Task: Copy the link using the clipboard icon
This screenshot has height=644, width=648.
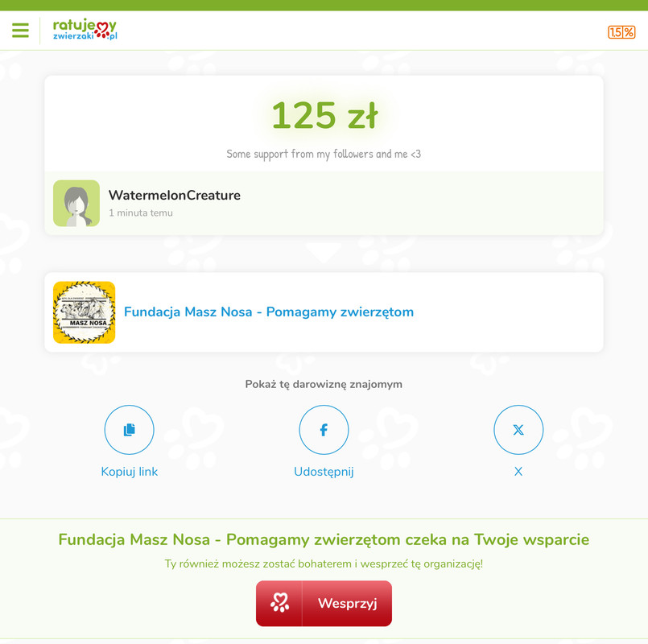Action: [130, 430]
